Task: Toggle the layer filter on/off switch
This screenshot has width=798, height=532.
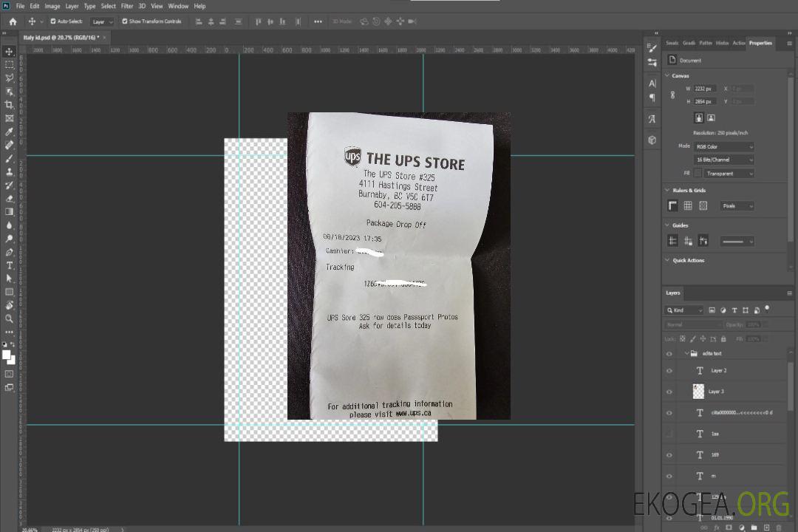Action: pos(767,309)
